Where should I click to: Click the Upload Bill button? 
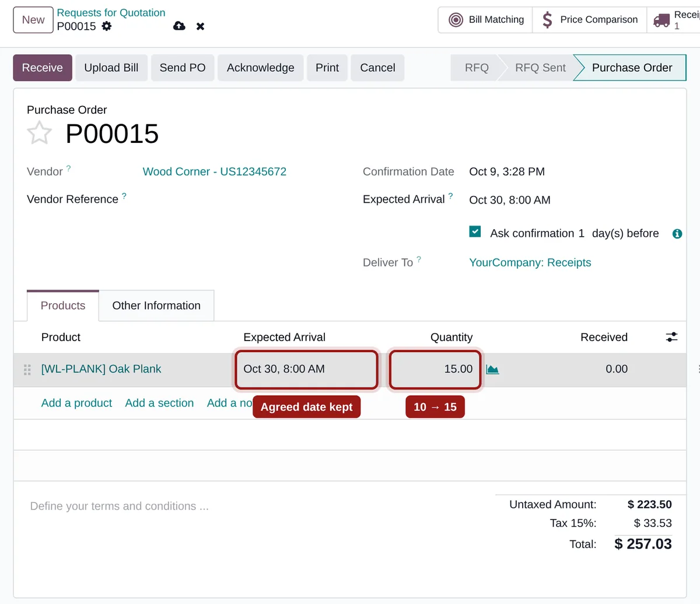(x=111, y=68)
